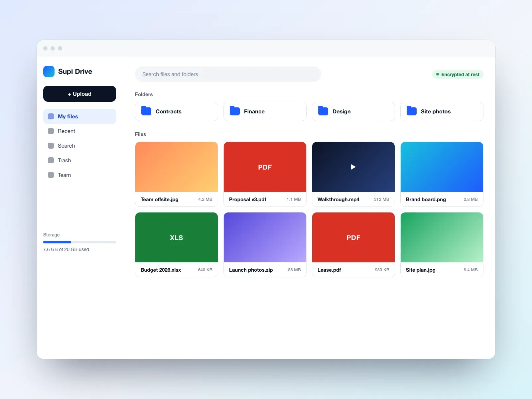Click the Walkthrough.mp4 file name
This screenshot has height=399, width=532.
click(338, 199)
